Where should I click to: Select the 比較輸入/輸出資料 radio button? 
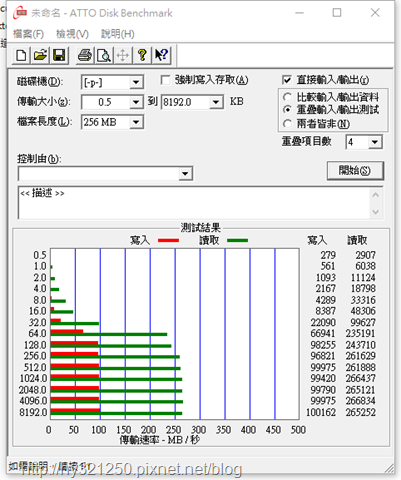pos(287,97)
